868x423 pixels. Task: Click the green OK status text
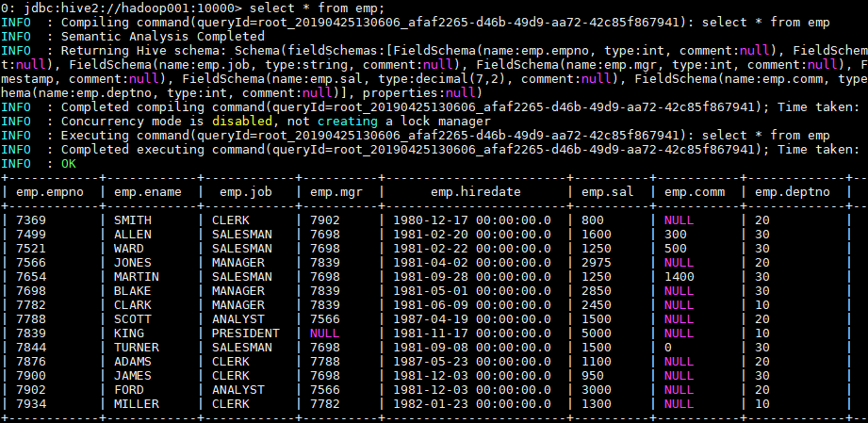click(68, 164)
